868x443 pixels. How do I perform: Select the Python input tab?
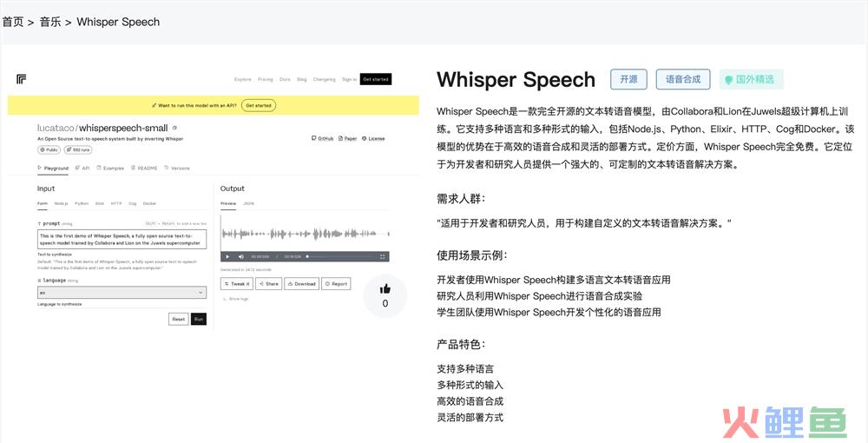tap(82, 203)
